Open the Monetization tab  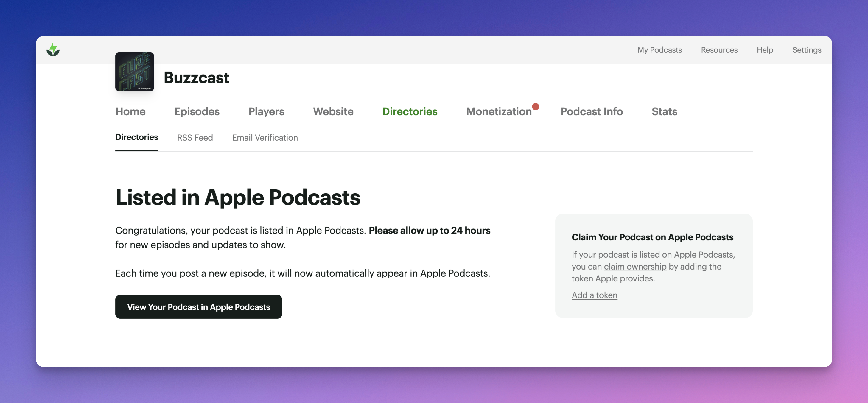498,111
